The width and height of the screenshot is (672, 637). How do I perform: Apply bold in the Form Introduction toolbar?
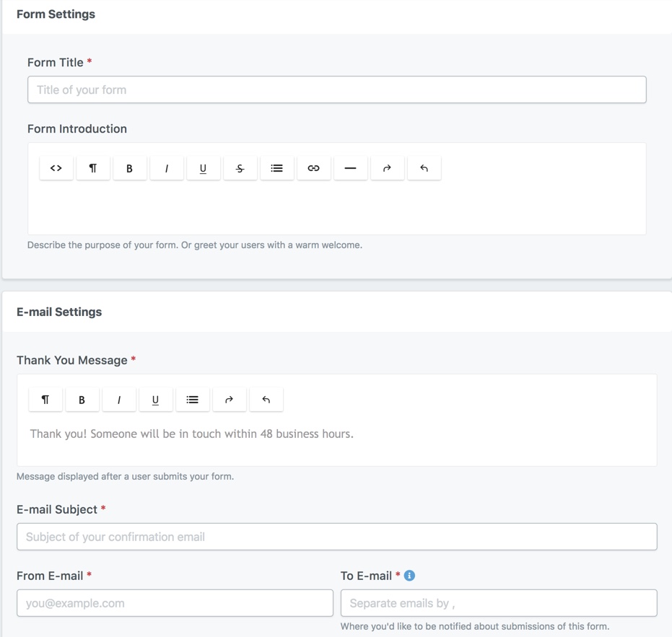pos(129,167)
